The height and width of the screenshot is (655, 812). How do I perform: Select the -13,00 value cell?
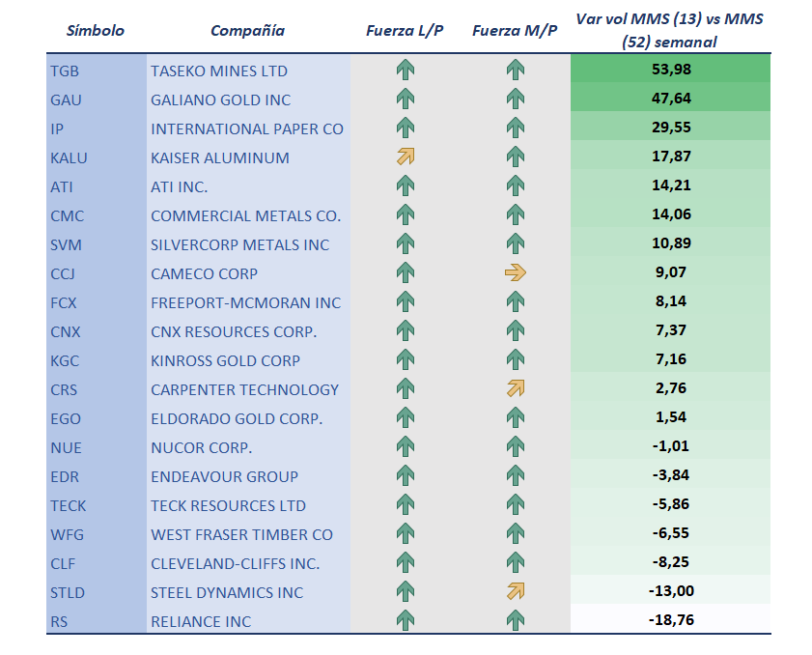click(x=671, y=591)
